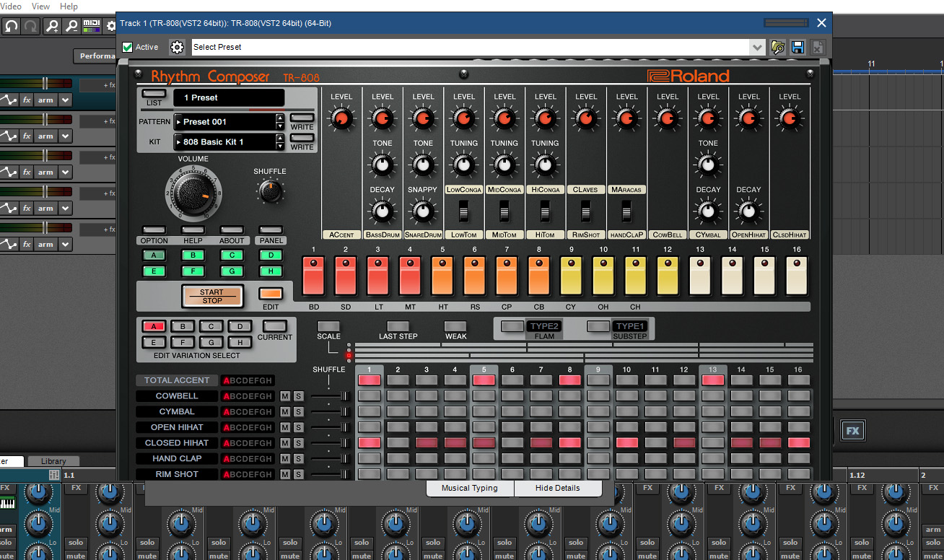
Task: Click white pad number 16
Action: point(797,276)
